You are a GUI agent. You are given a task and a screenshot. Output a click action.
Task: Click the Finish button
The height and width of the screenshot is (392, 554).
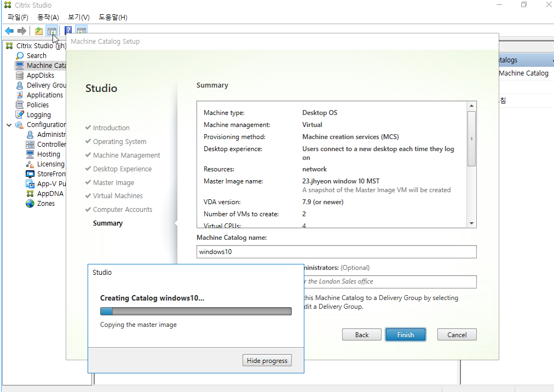click(x=406, y=335)
